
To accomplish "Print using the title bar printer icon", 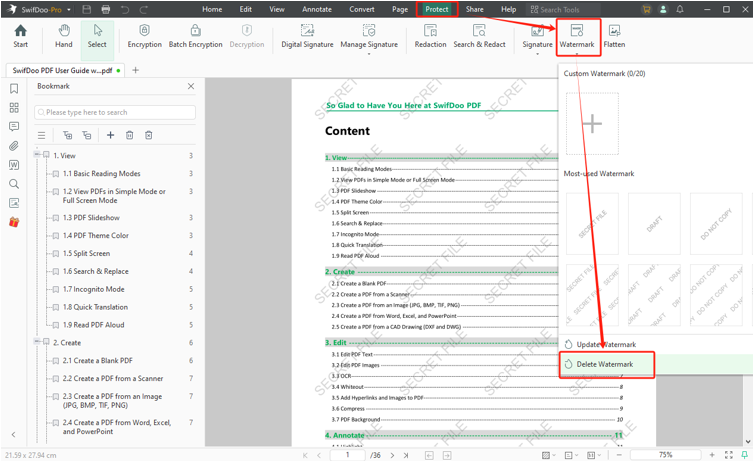I will 106,9.
